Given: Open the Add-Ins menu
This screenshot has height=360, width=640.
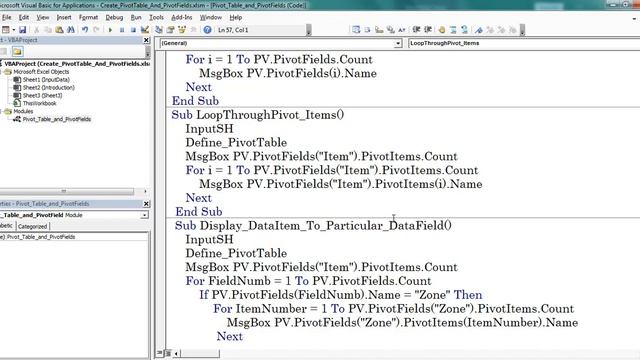Looking at the screenshot, I should click(x=182, y=18).
